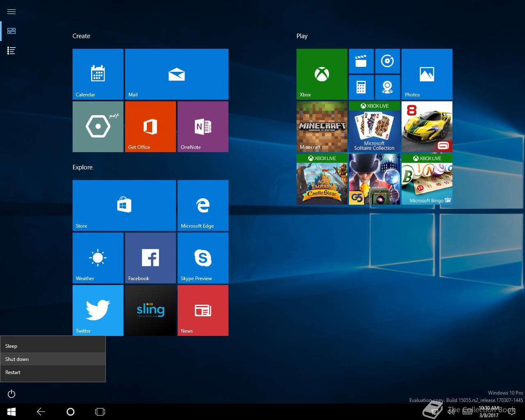Open the Facebook tile
Screen dimensions: 525x420
(x=151, y=258)
